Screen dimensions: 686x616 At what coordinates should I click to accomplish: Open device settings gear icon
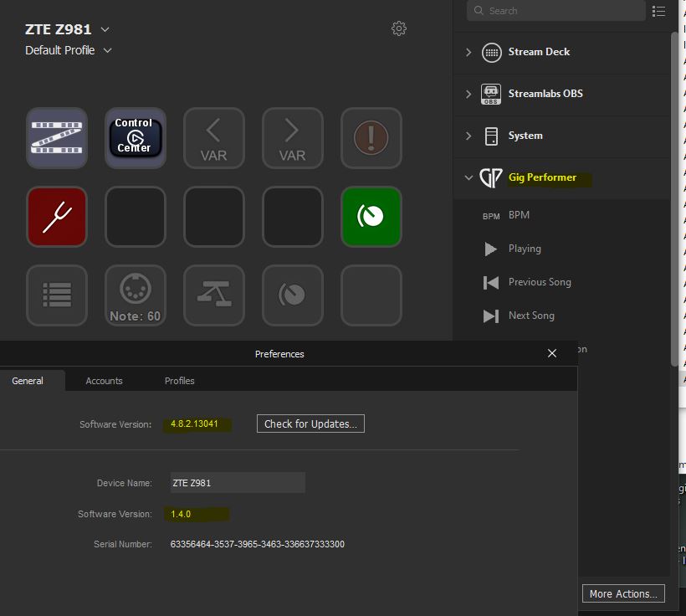398,28
